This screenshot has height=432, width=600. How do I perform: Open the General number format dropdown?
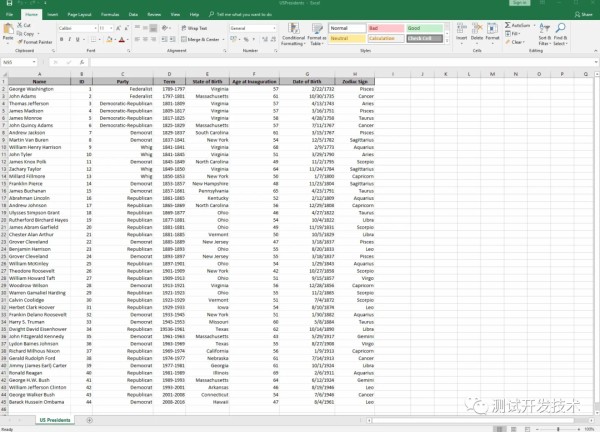pyautogui.click(x=274, y=28)
